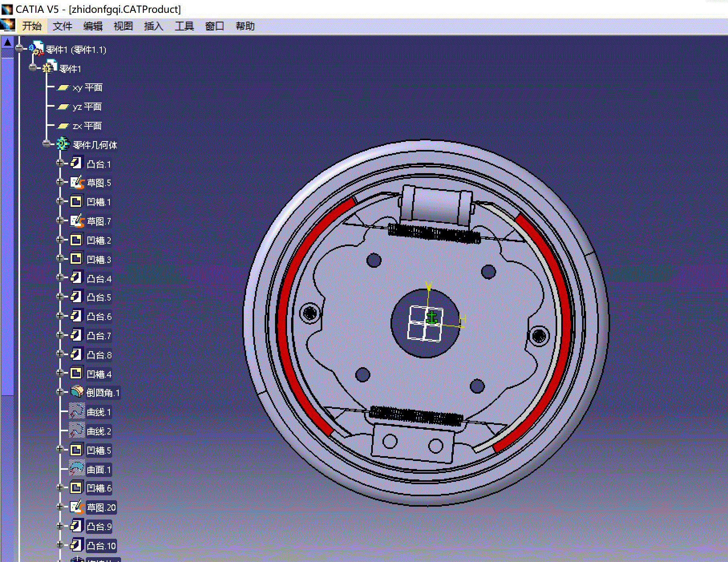Select the zx 平面 plane icon
728x562 pixels.
point(63,126)
